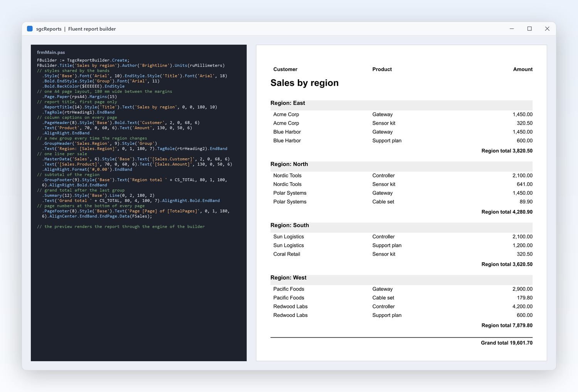Click the Region total 4,280.90 subtotal
578x392 pixels.
pos(507,212)
